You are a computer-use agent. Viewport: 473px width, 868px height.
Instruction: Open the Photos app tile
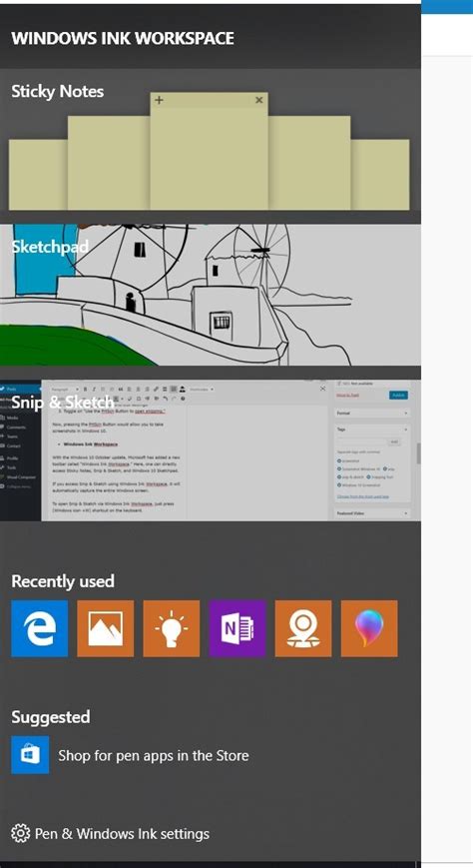tap(105, 628)
